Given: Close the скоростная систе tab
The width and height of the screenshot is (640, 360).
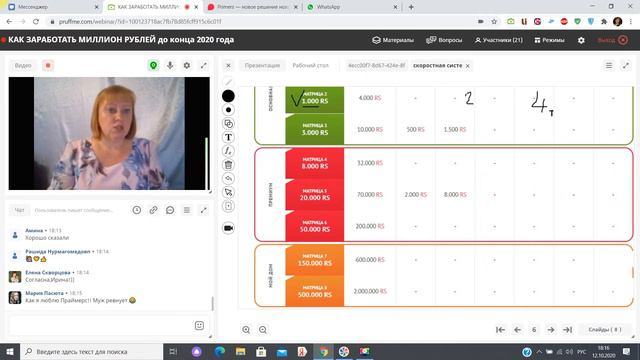Looking at the screenshot, I should tap(468, 66).
